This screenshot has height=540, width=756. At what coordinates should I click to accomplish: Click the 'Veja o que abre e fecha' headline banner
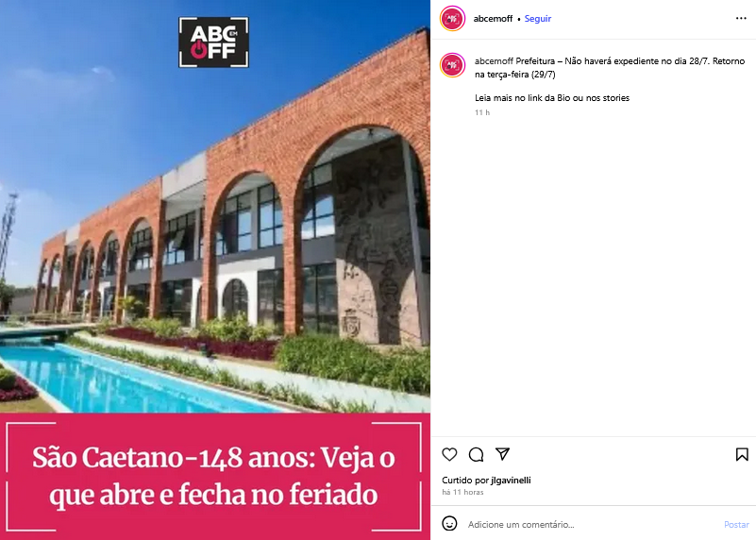[x=214, y=477]
